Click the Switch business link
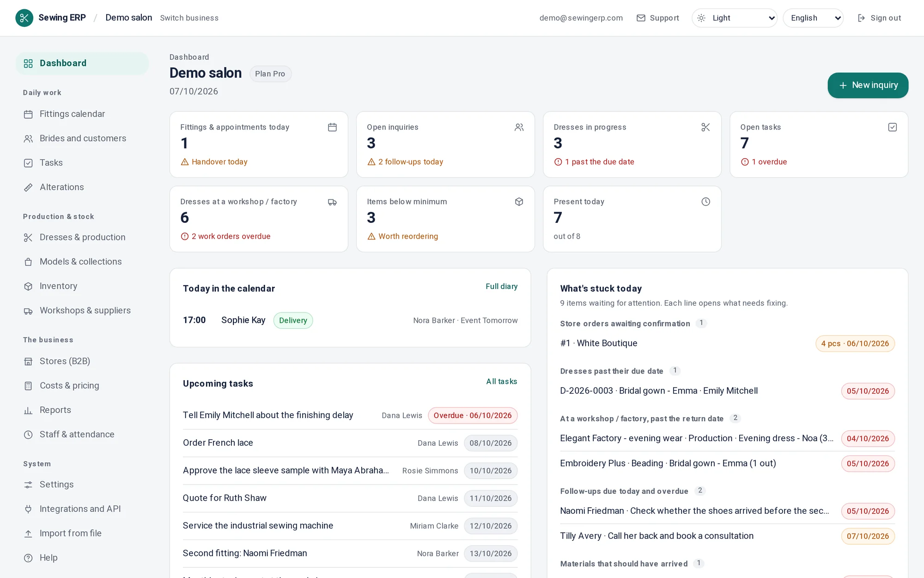Screen dimensions: 924x578 (x=189, y=18)
